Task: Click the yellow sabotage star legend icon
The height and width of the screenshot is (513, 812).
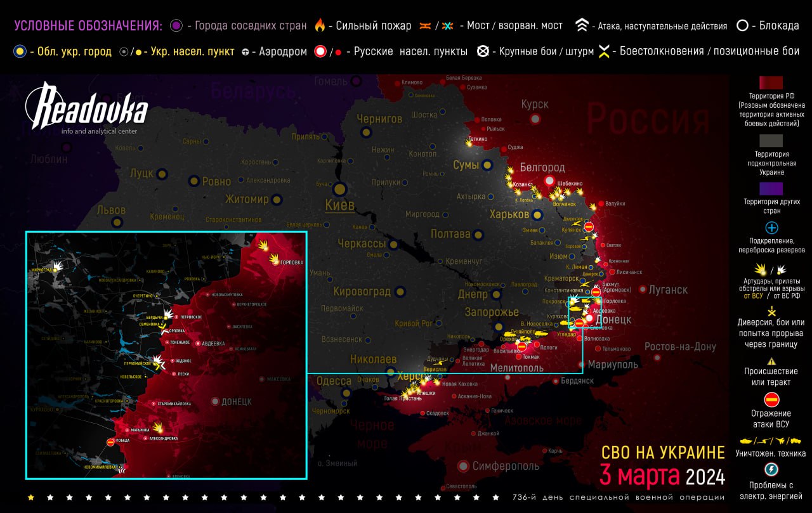Action: [771, 311]
